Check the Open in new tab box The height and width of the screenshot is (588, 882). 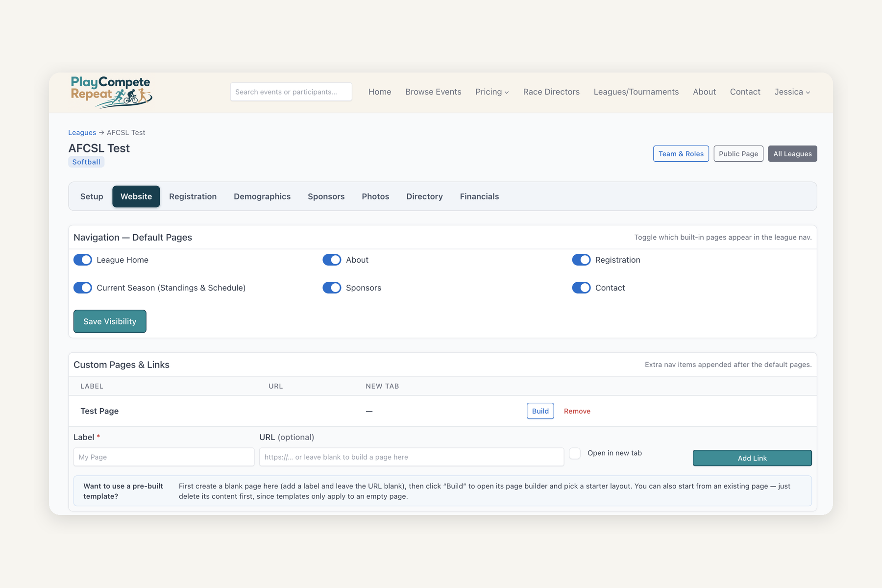pos(575,453)
